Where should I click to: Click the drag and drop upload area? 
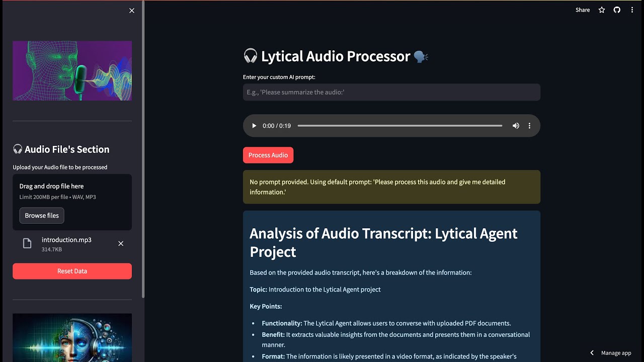coord(72,202)
